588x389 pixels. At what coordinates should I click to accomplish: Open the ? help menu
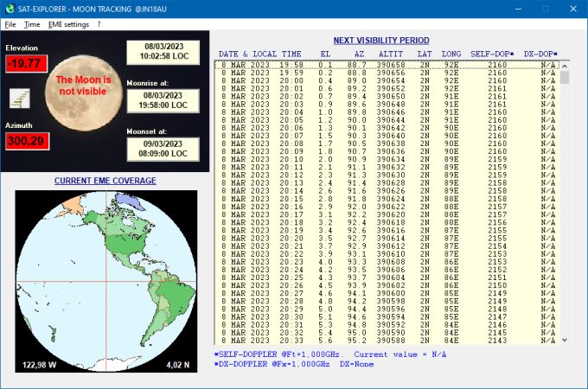pyautogui.click(x=99, y=24)
